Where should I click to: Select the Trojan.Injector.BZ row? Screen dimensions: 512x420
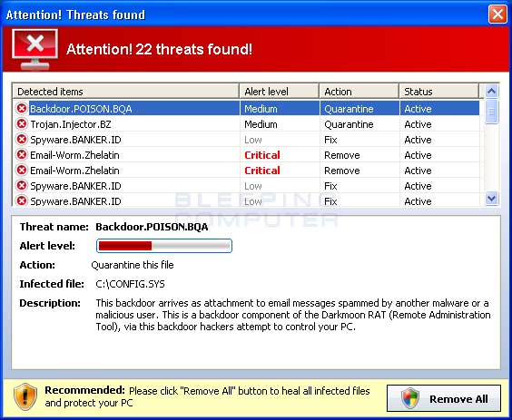pos(247,124)
